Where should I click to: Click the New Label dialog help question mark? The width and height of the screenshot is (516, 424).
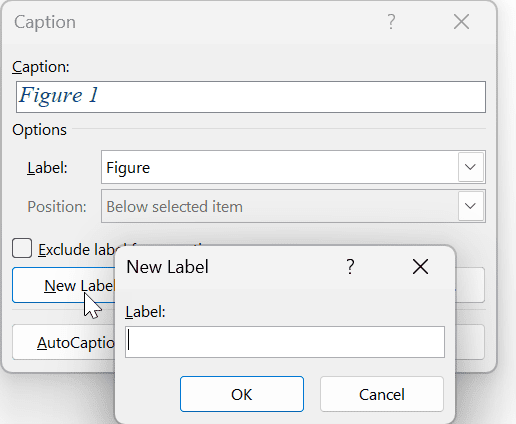pos(350,267)
